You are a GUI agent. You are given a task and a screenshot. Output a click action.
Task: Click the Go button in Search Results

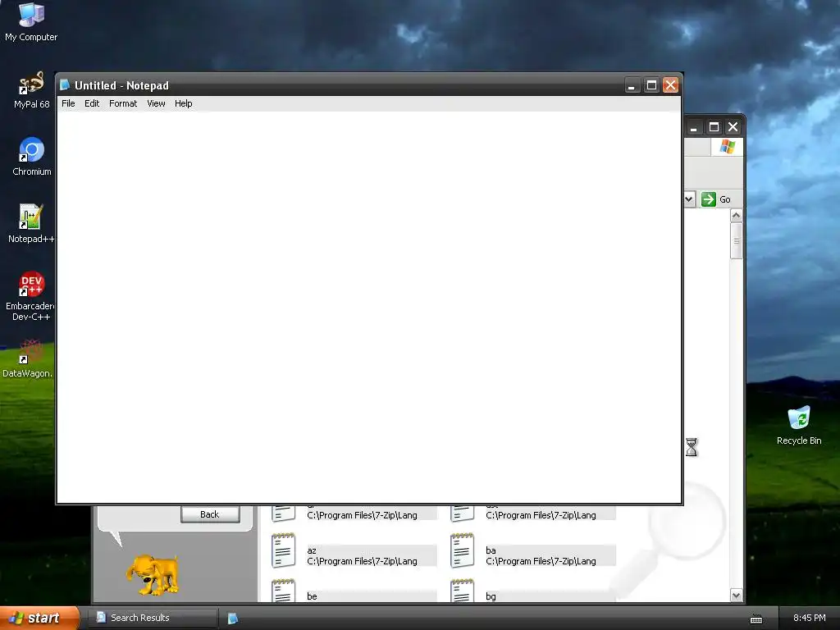coord(715,199)
